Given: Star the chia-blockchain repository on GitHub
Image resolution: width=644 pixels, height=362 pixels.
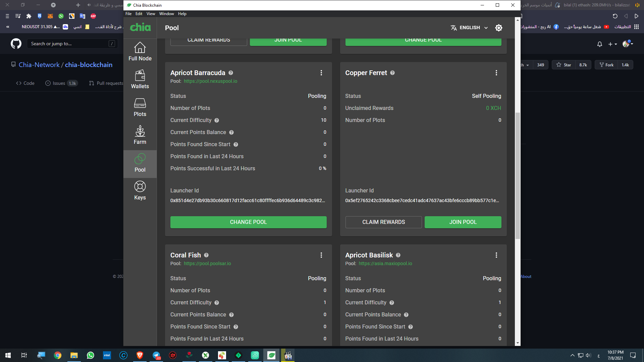Looking at the screenshot, I should [x=564, y=65].
